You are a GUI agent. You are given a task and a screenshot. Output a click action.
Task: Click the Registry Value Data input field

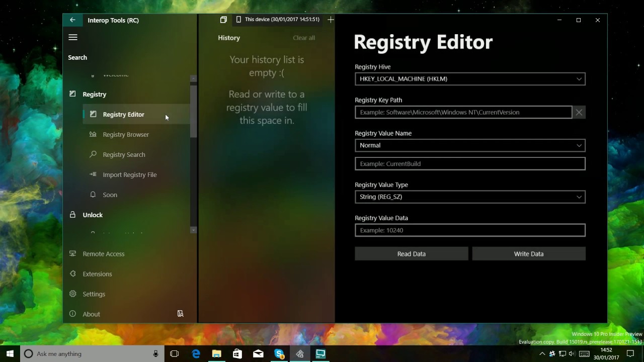(469, 230)
